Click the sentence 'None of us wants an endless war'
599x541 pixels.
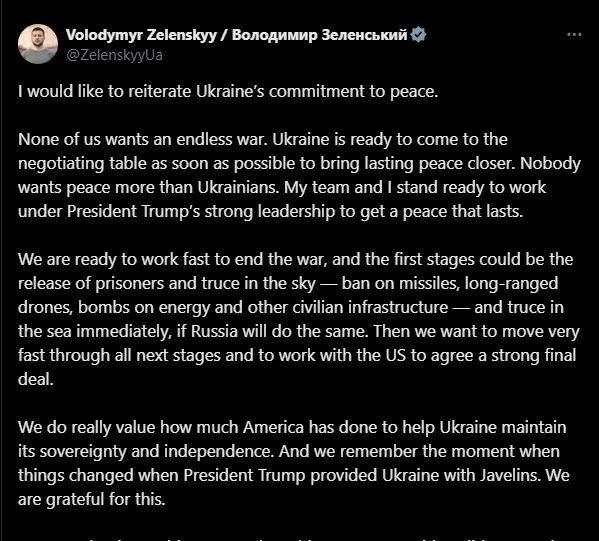click(142, 139)
